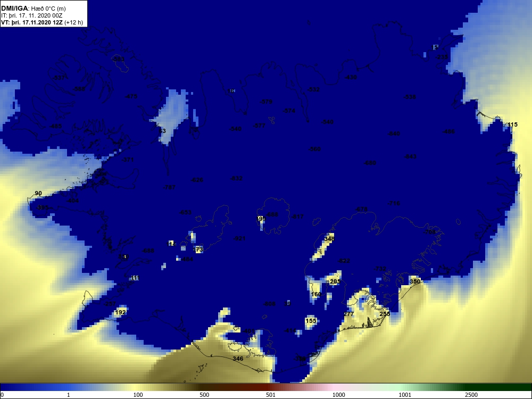Image resolution: width=532 pixels, height=399 pixels.
Task: Click the map value -574
Action: point(289,111)
